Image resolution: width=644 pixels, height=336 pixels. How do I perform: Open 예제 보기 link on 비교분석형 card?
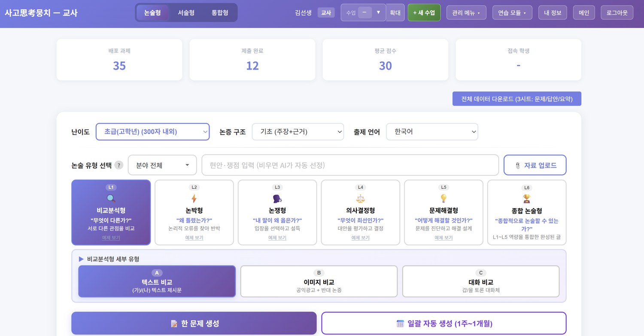coord(111,238)
